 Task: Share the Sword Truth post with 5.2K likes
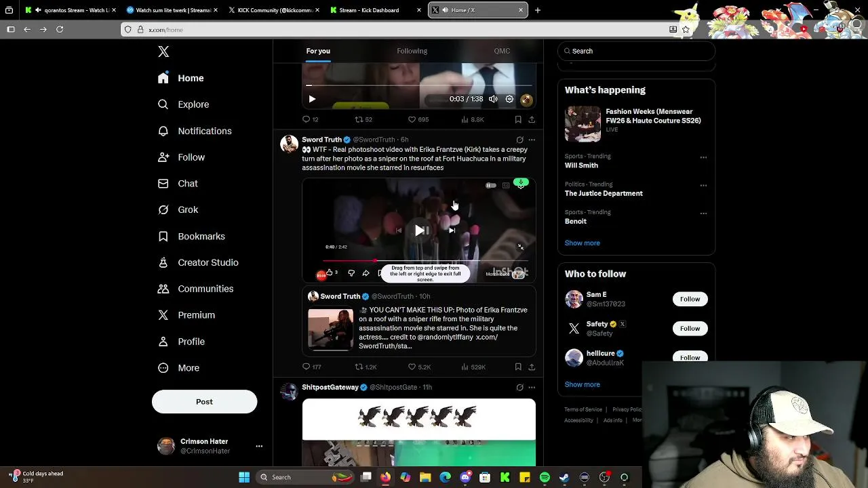click(x=532, y=367)
